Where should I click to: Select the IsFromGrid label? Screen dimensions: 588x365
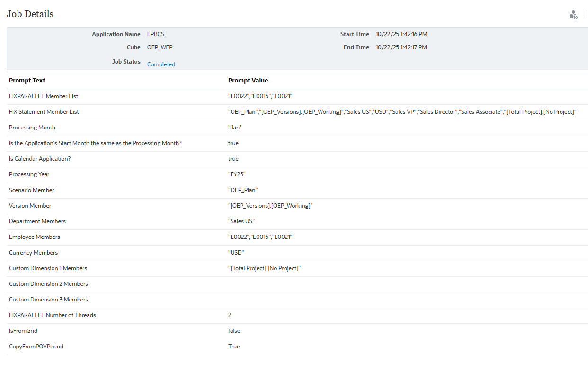23,331
